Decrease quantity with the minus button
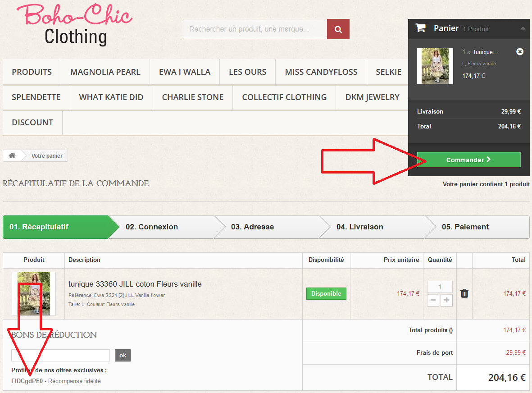The width and height of the screenshot is (532, 393). pos(433,300)
